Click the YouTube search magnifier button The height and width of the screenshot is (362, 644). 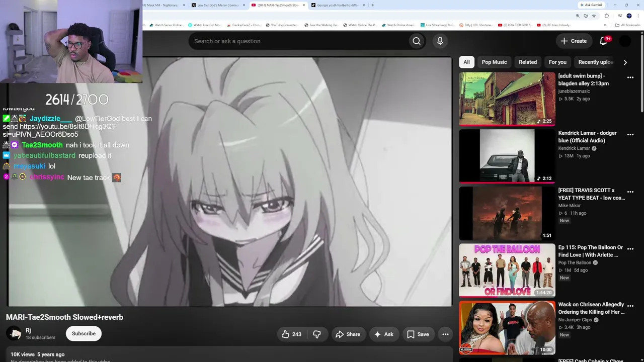point(416,41)
